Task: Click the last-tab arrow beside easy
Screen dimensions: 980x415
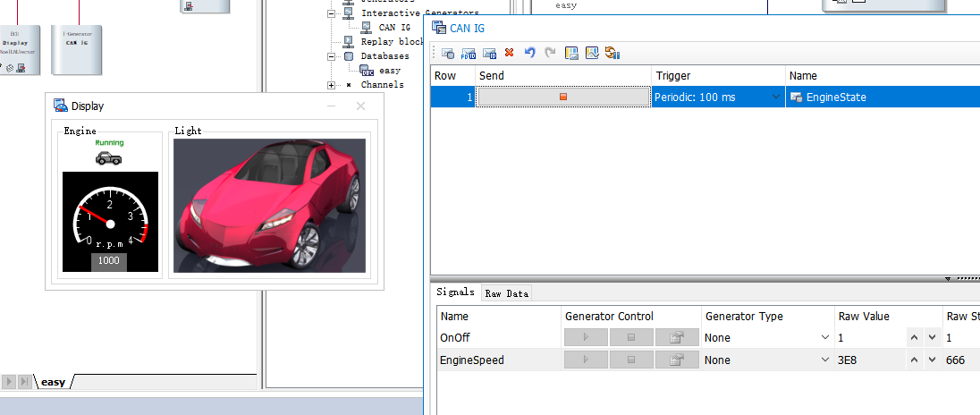Action: [24, 381]
